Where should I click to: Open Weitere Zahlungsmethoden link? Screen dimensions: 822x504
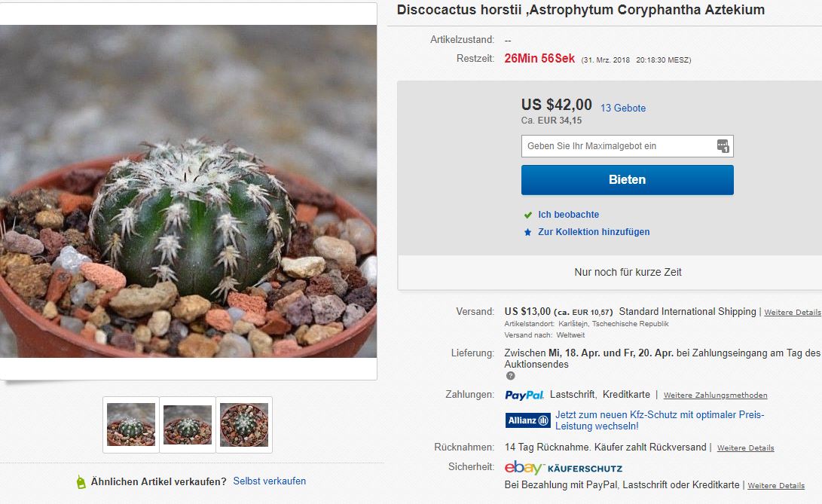(x=715, y=395)
